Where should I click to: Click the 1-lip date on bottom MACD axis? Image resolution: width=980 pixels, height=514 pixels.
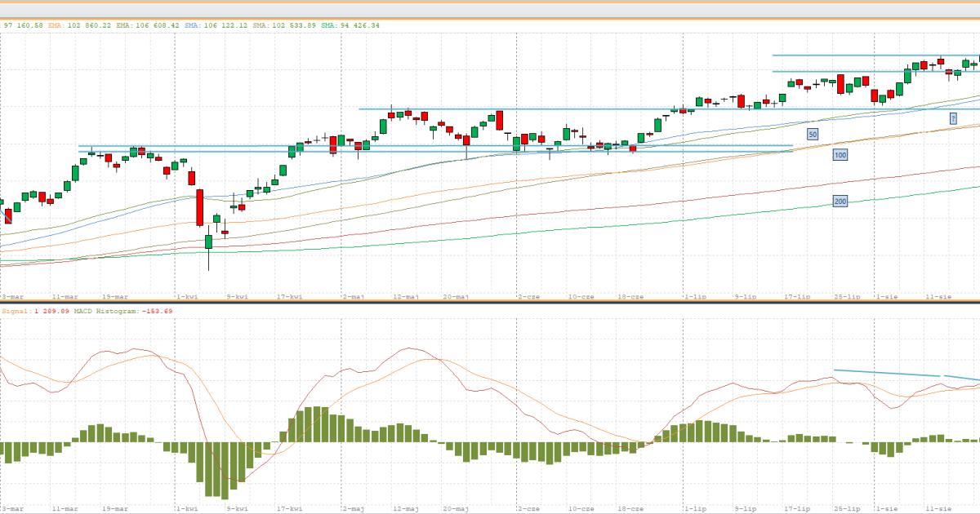click(x=695, y=507)
